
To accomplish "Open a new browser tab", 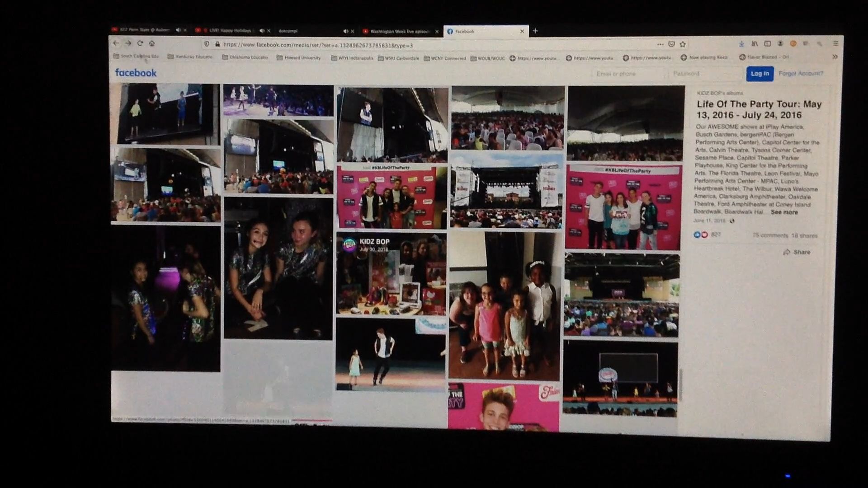I will [535, 31].
